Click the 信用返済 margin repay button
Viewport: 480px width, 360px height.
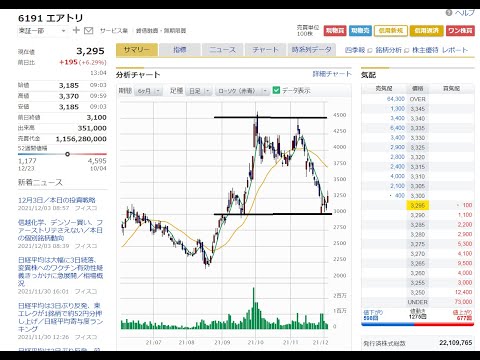(426, 31)
